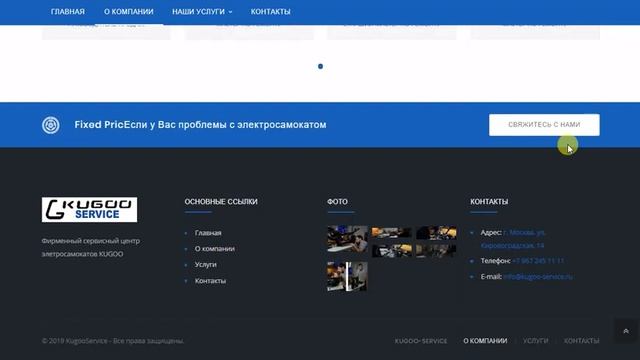Go to О КОМПАНИИ in top navigation
The width and height of the screenshot is (640, 360).
[129, 12]
